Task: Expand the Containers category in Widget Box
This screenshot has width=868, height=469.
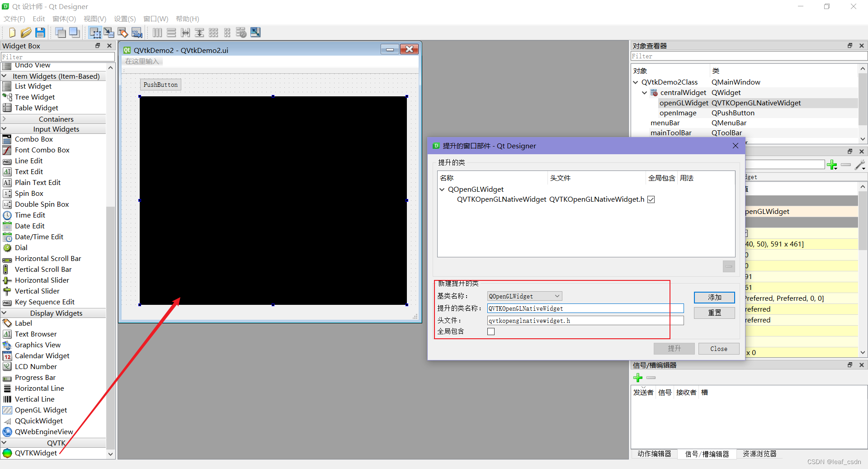Action: (4, 119)
